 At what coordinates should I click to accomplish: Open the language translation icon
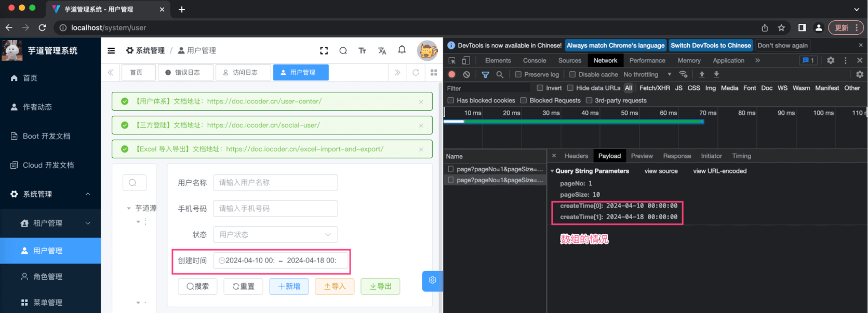coord(382,50)
